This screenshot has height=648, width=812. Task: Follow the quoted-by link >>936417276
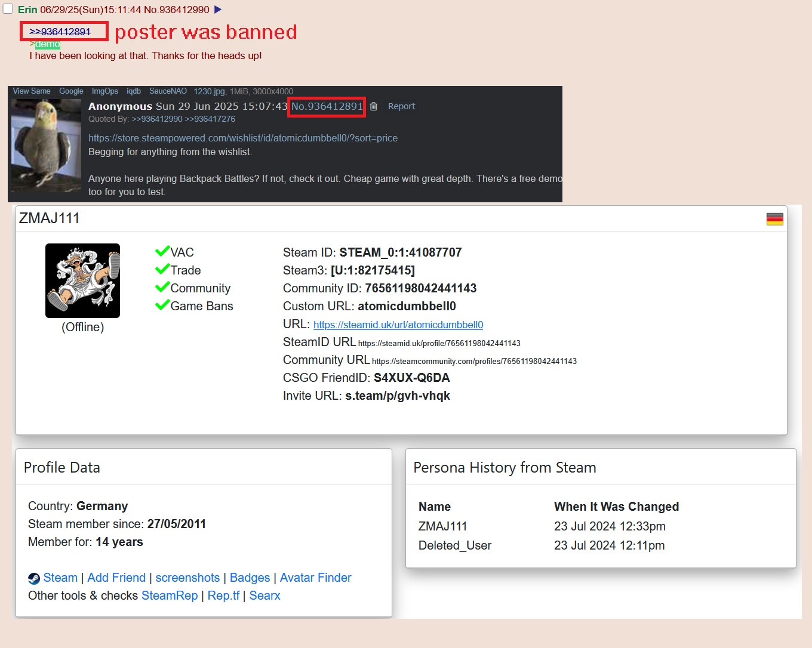(210, 119)
